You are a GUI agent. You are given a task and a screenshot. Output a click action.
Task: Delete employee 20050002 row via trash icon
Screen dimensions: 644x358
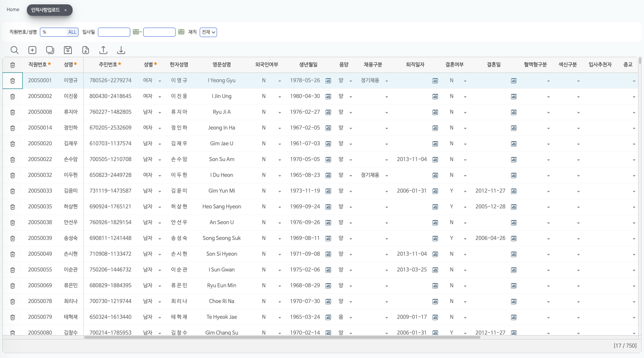[x=13, y=97]
